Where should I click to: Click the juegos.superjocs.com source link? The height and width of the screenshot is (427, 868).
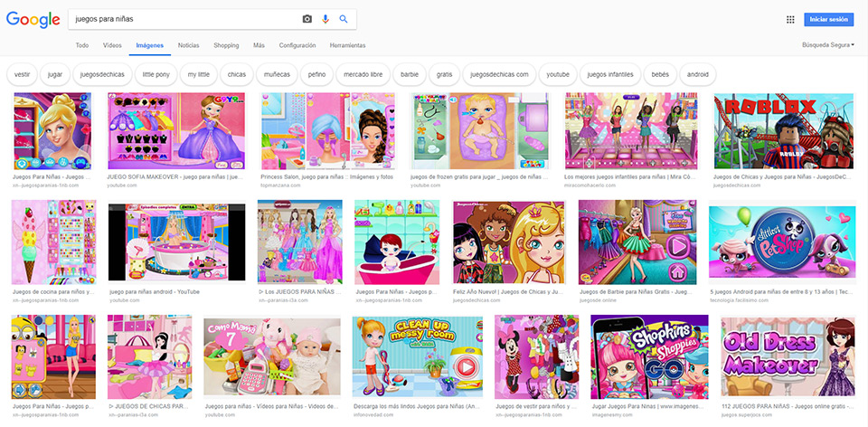pos(746,415)
